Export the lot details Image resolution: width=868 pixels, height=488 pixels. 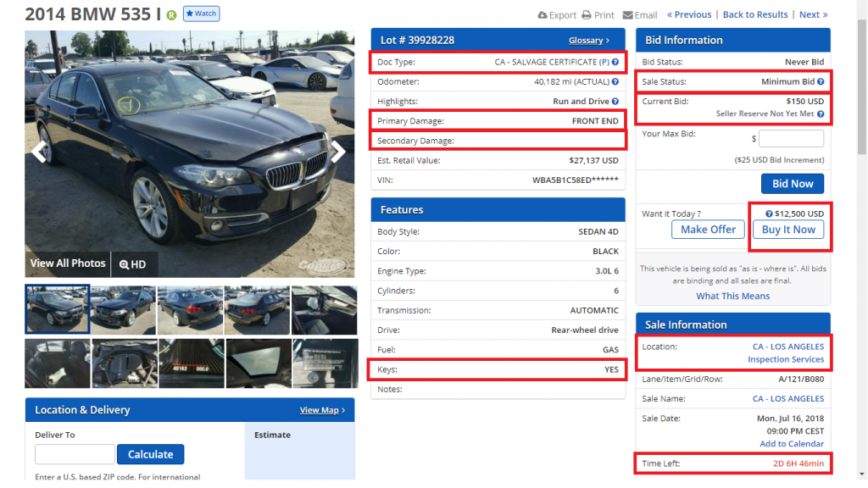(557, 15)
